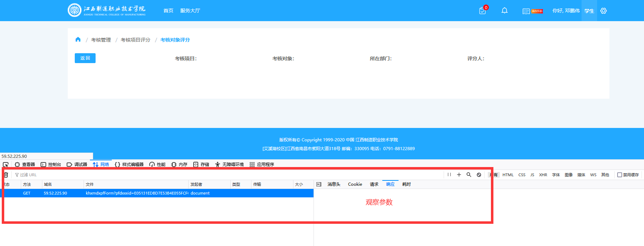This screenshot has height=246, width=644.
Task: Enable the 禁用缓存 checkbox
Action: click(619, 175)
